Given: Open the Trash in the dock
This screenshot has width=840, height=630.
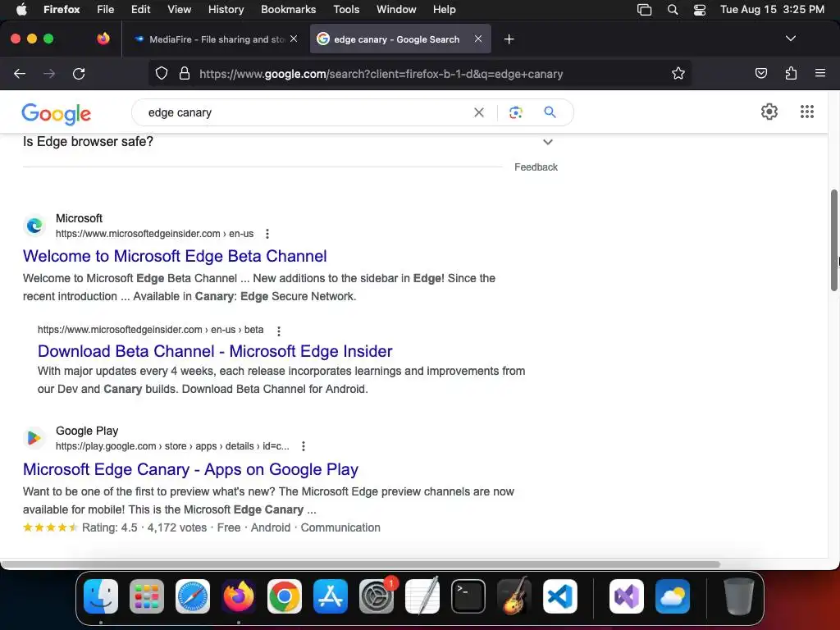Looking at the screenshot, I should pyautogui.click(x=739, y=596).
